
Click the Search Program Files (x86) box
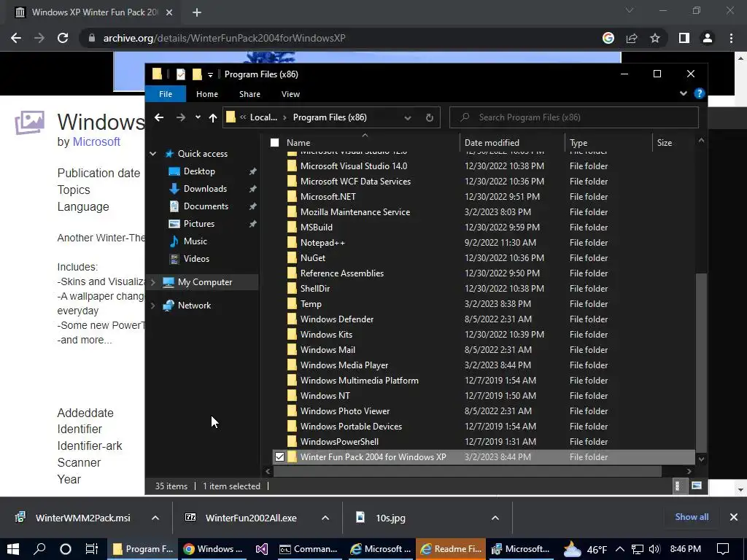(x=573, y=117)
